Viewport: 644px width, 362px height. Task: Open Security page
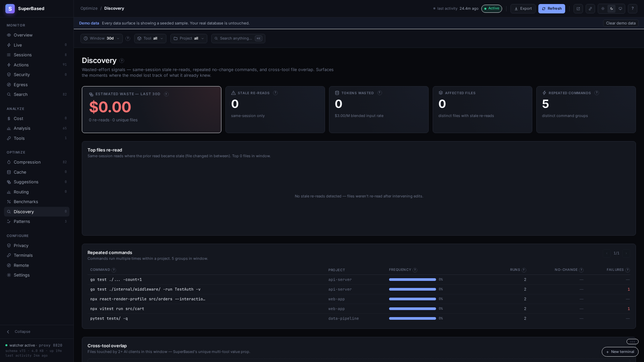37,75
